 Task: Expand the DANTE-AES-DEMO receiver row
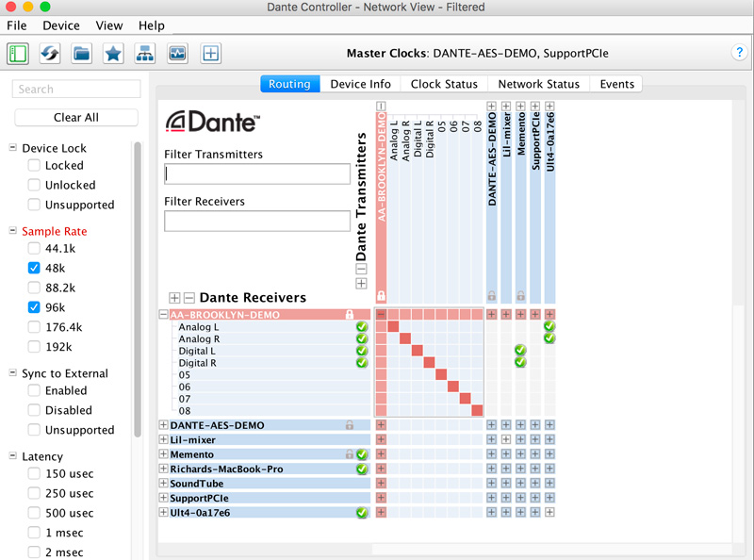pos(163,425)
